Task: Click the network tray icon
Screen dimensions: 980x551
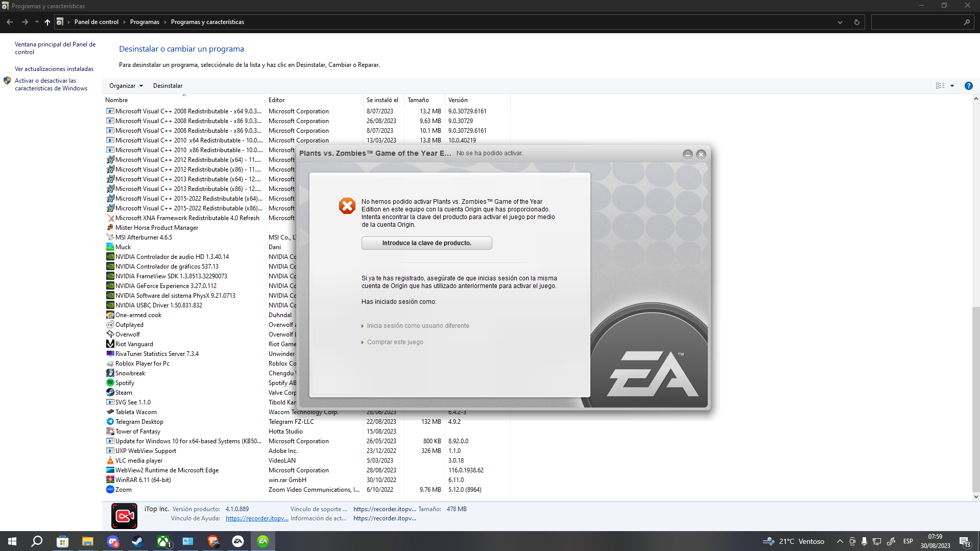Action: (x=877, y=541)
